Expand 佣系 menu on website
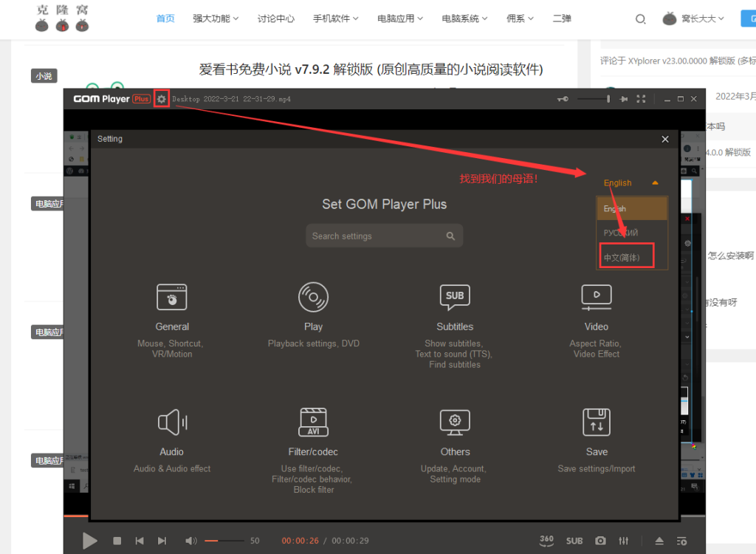This screenshot has width=756, height=554. [520, 18]
